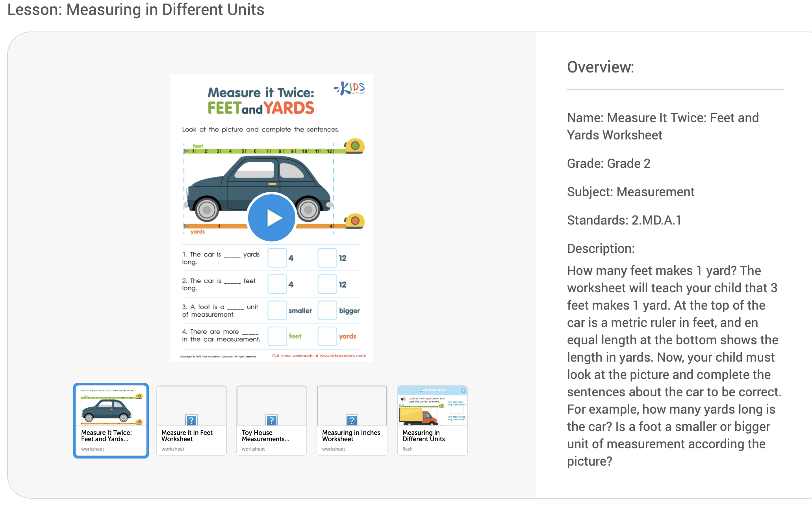Click the blue play button on worksheet
812x505 pixels.
coord(272,217)
